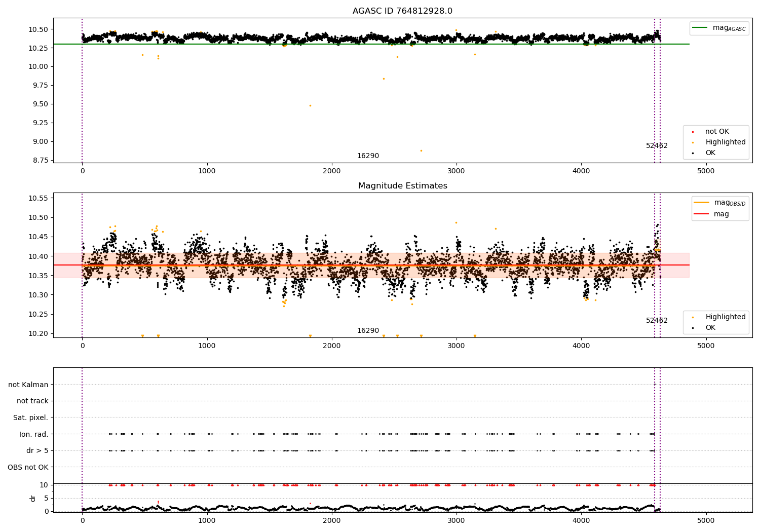
Task: Click 1000 x-axis tick under Magnitude Estimates plot
Action: click(x=207, y=346)
